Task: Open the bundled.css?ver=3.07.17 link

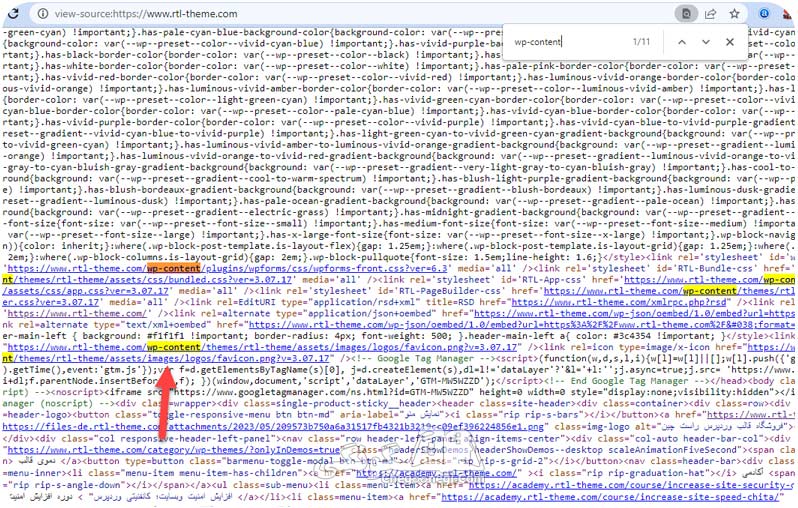Action: [147, 279]
